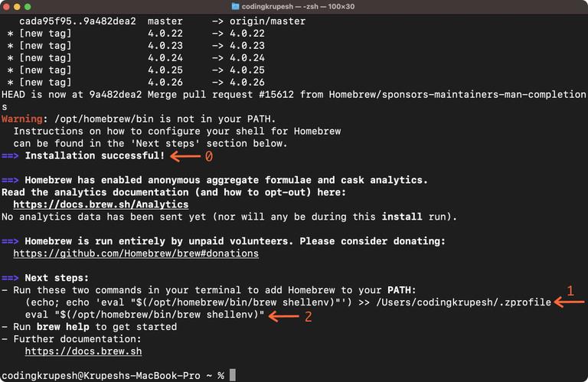Viewport: 588px width, 382px height.
Task: Open the Homebrew/brew#donations GitHub link
Action: [136, 253]
